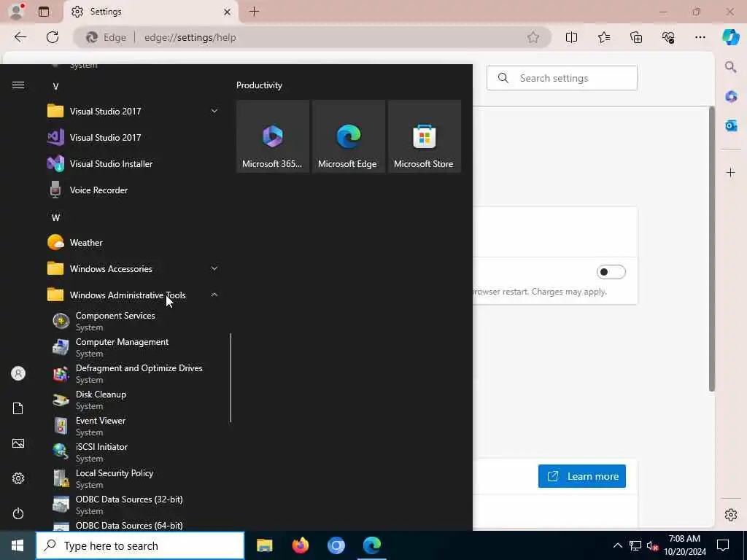Open the Weather app
Screen dimensions: 747x560
click(x=133, y=243)
